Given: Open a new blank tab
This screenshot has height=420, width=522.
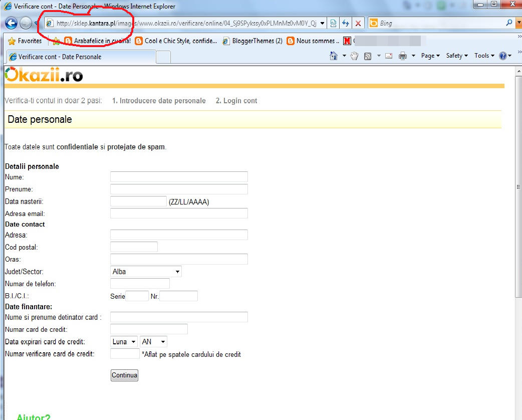Looking at the screenshot, I should pyautogui.click(x=163, y=57).
